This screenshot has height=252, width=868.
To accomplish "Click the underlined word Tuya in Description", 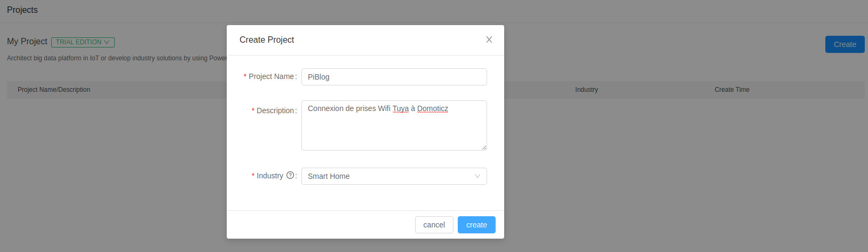I will (401, 108).
